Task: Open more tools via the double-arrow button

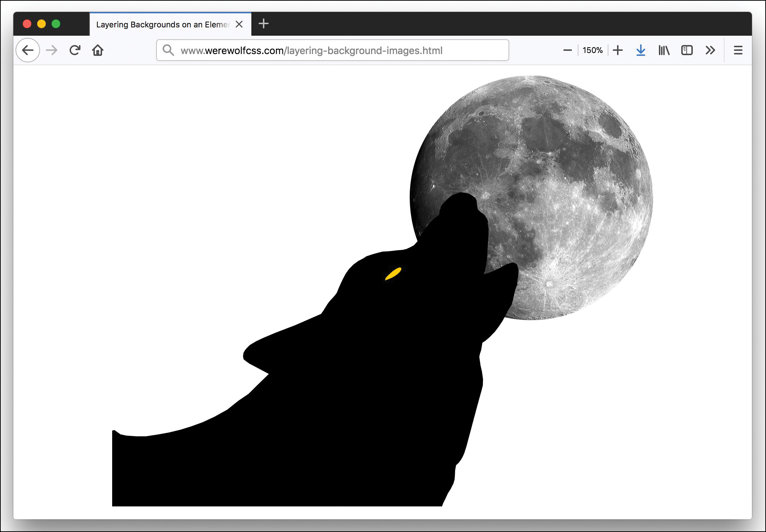Action: 710,50
